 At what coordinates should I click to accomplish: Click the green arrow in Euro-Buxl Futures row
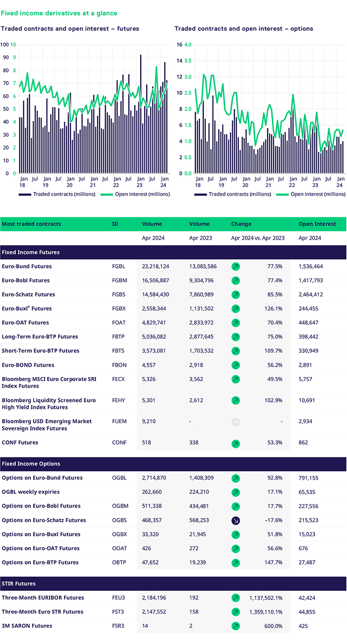pyautogui.click(x=236, y=309)
